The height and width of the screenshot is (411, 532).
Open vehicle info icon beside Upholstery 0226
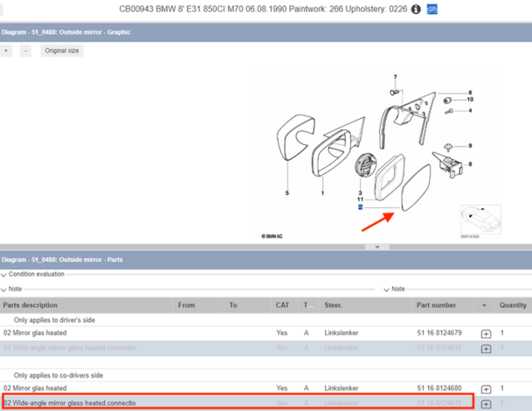(416, 9)
